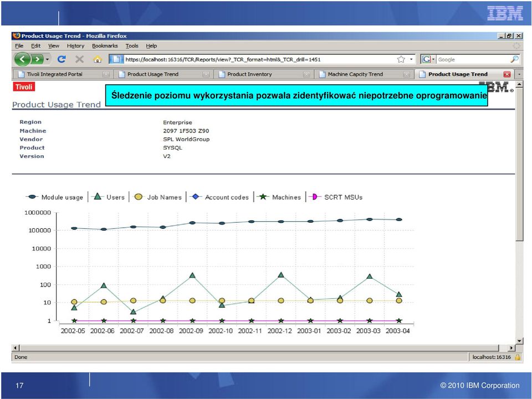Screen dimensions: 532x399
Task: Open the Bookmarks menu
Action: click(105, 46)
